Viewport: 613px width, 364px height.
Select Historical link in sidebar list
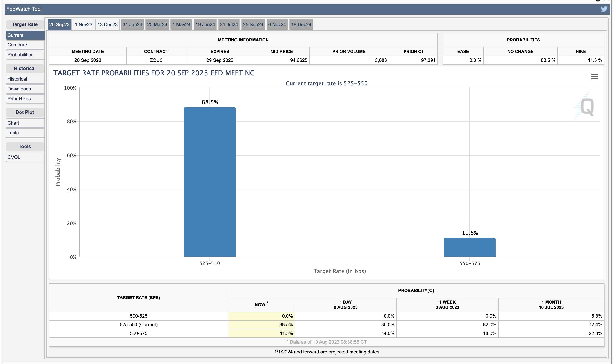click(x=25, y=79)
